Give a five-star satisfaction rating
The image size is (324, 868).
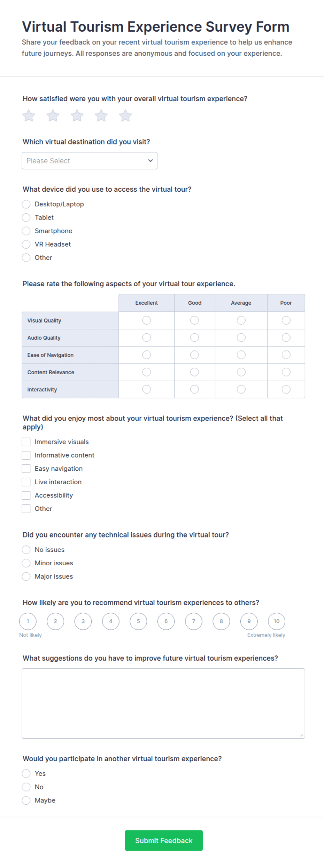[x=125, y=116]
